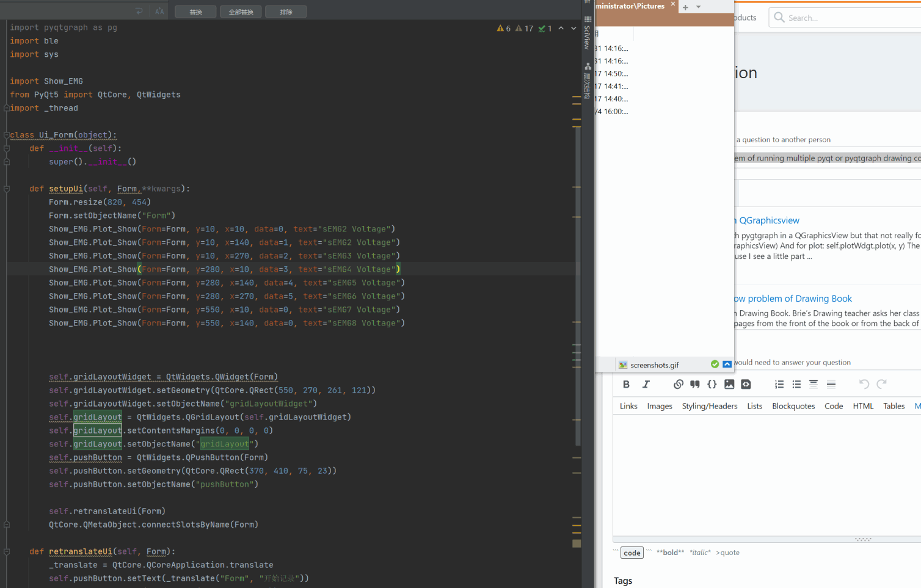Image resolution: width=921 pixels, height=588 pixels.
Task: Click the screenshots.gif file icon
Action: tap(623, 365)
